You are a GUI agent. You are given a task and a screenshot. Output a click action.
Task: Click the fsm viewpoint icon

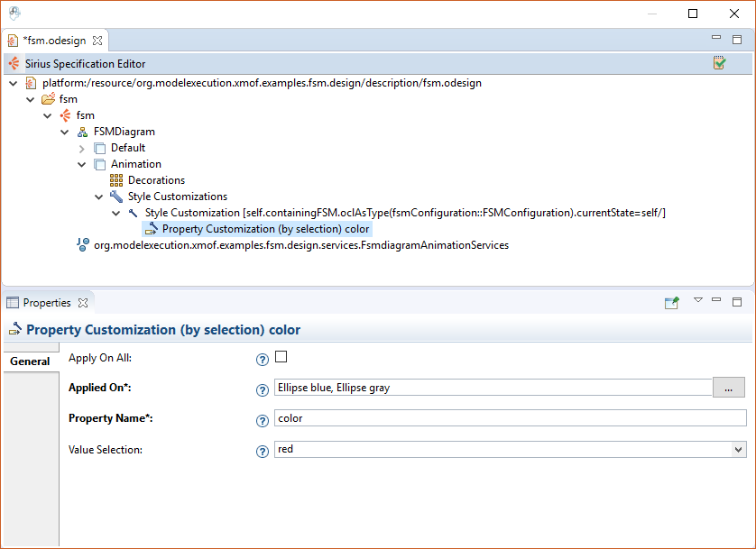click(65, 115)
